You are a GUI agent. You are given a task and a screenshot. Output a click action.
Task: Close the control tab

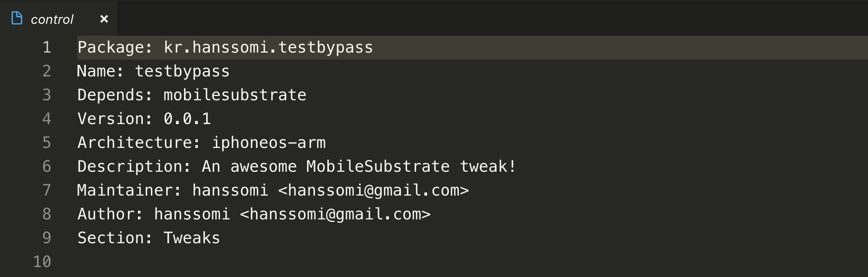point(104,19)
